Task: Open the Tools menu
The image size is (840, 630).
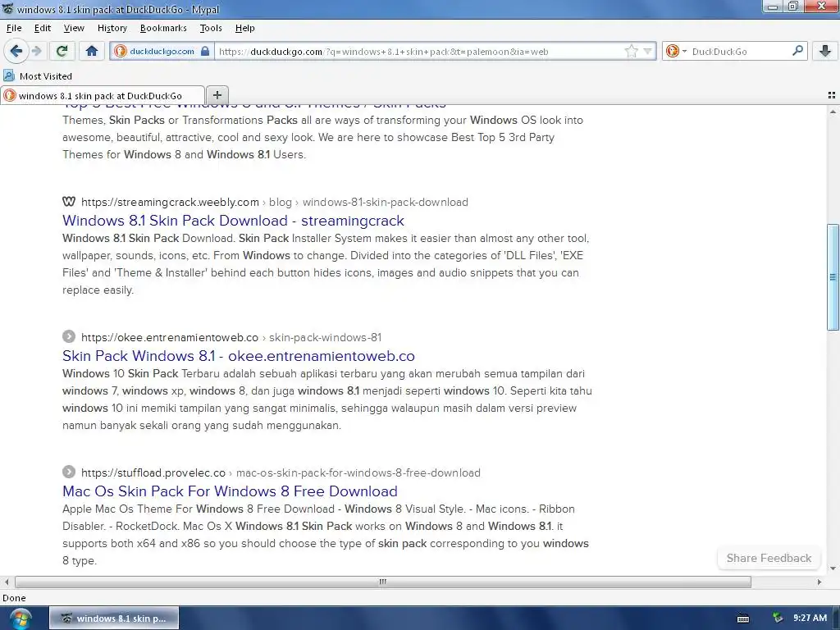Action: click(x=211, y=28)
